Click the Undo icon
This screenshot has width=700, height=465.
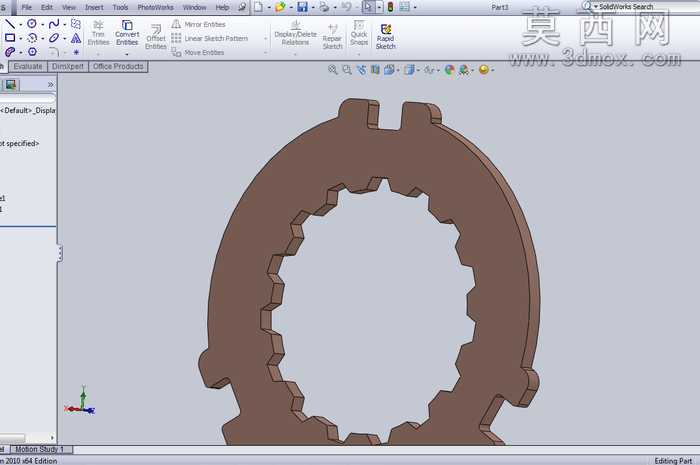[346, 7]
